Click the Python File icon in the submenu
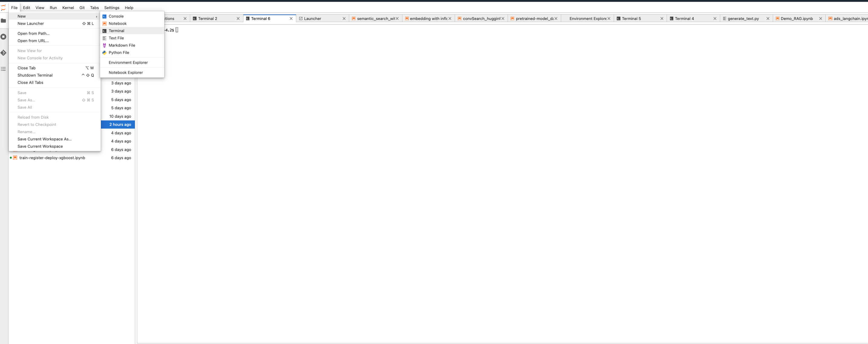Viewport: 868px width, 344px height. 105,53
